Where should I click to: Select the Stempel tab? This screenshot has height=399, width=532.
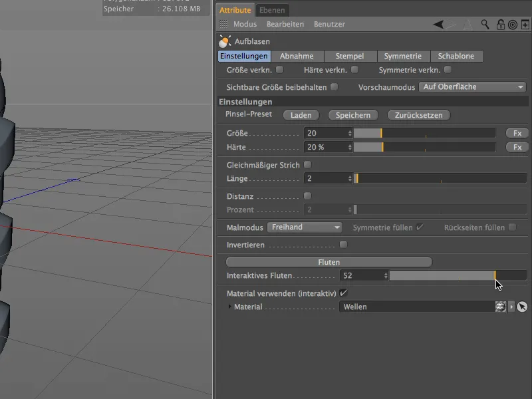click(350, 56)
